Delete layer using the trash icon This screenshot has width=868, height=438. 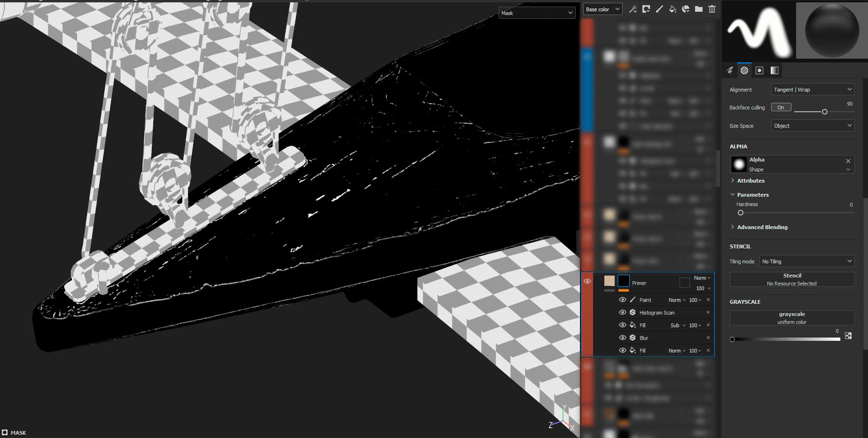pyautogui.click(x=712, y=9)
